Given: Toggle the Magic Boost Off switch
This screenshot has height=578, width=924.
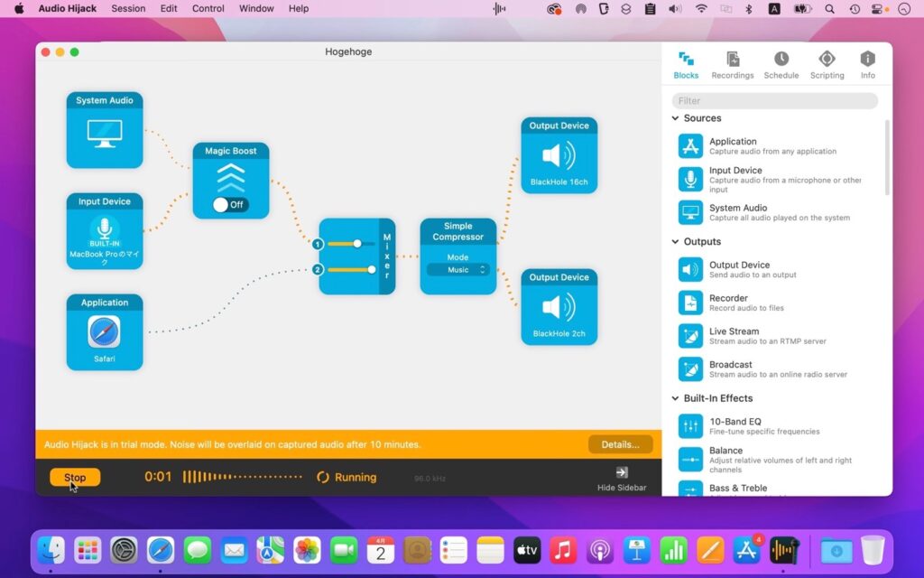Looking at the screenshot, I should click(230, 204).
